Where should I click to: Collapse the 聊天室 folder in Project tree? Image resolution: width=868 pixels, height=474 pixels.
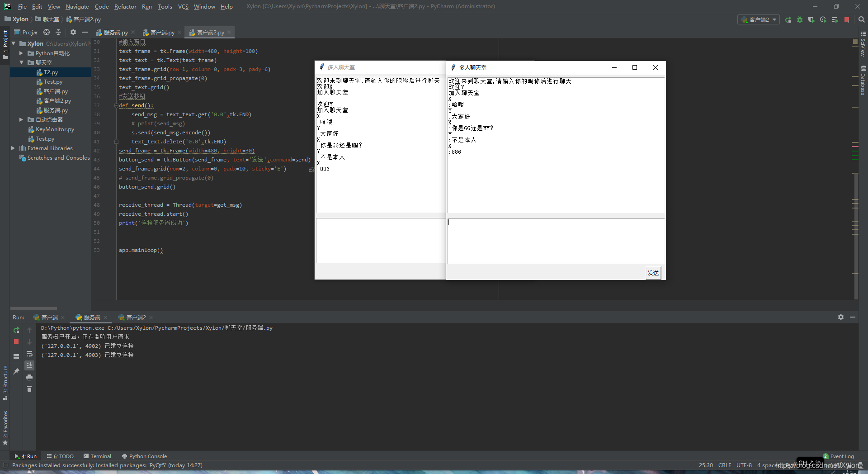coord(20,62)
